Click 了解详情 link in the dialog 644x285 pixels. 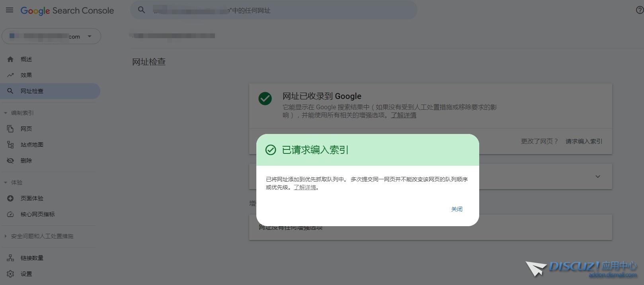305,187
